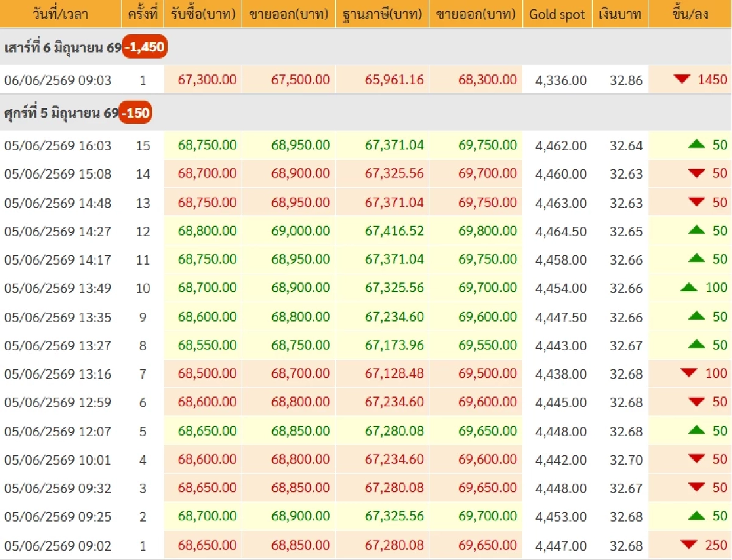This screenshot has width=732, height=560.
Task: Click the red down arrow in the 15:08 row
Action: point(697,173)
